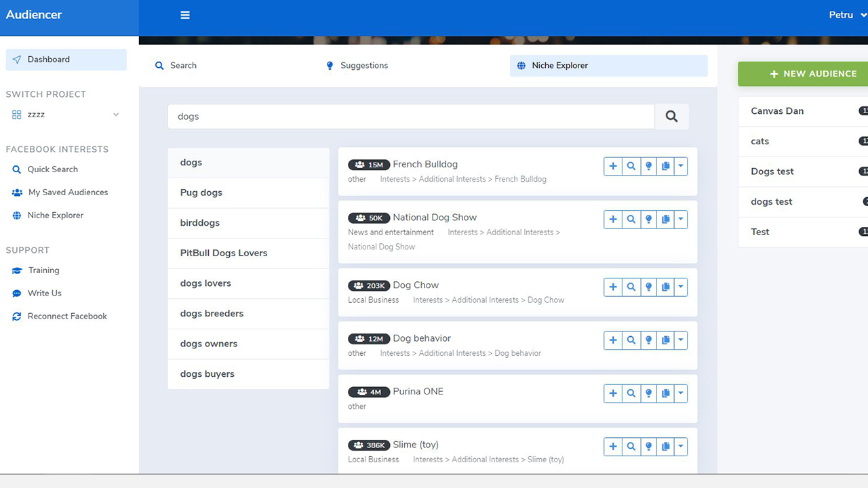Open My Saved Audiences
The image size is (868, 488).
(60, 192)
